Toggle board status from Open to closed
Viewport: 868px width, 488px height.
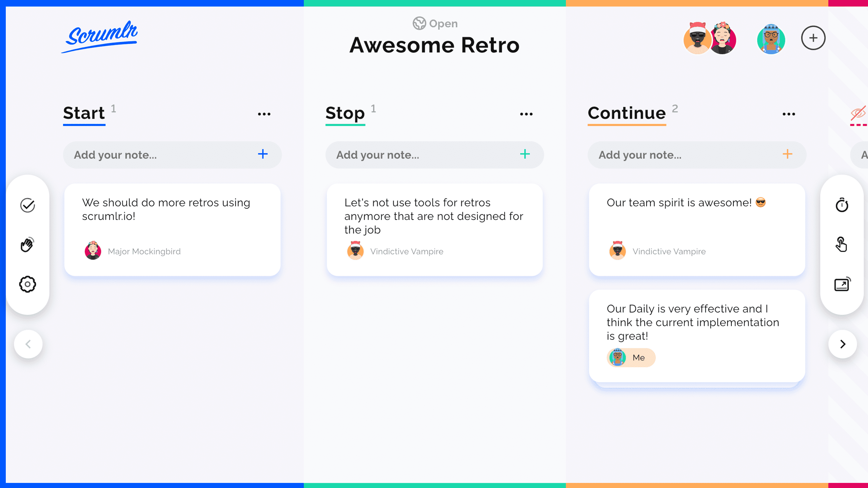point(434,24)
